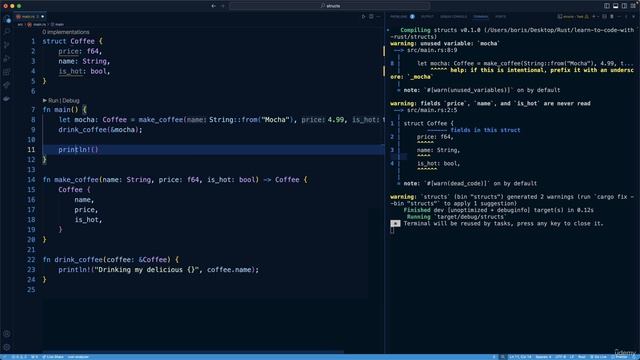Open the Manage gear in the activity bar
The image size is (640, 360).
[x=7, y=347]
